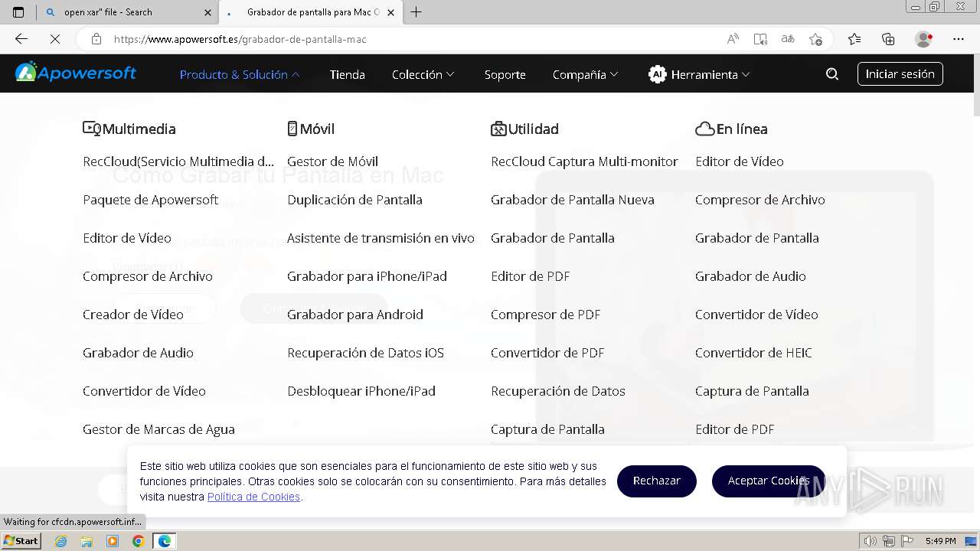Viewport: 980px width, 551px height.
Task: View site information lock icon
Action: 96,39
